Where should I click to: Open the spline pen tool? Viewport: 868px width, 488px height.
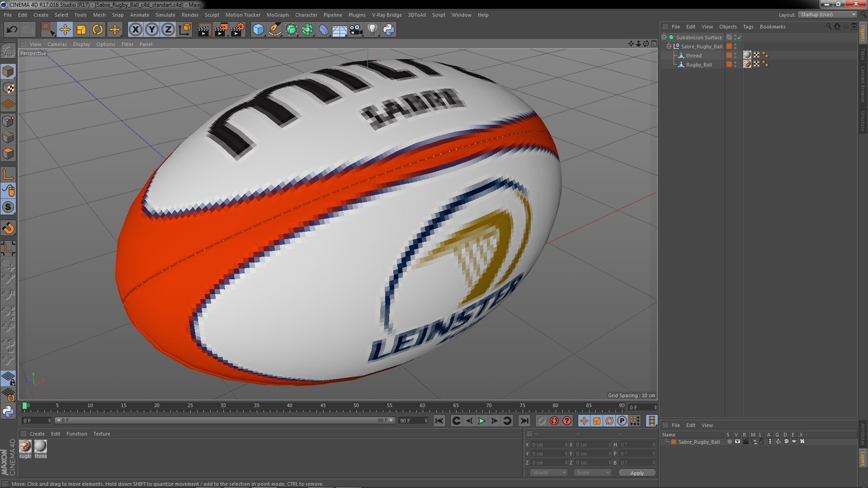(x=274, y=30)
